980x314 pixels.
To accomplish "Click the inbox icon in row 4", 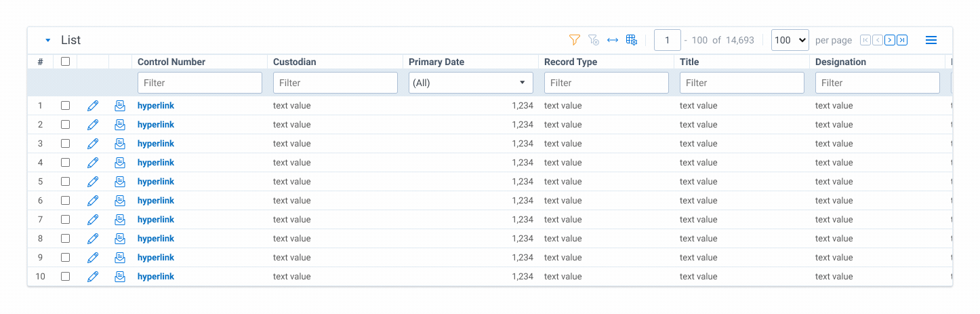I will point(120,163).
